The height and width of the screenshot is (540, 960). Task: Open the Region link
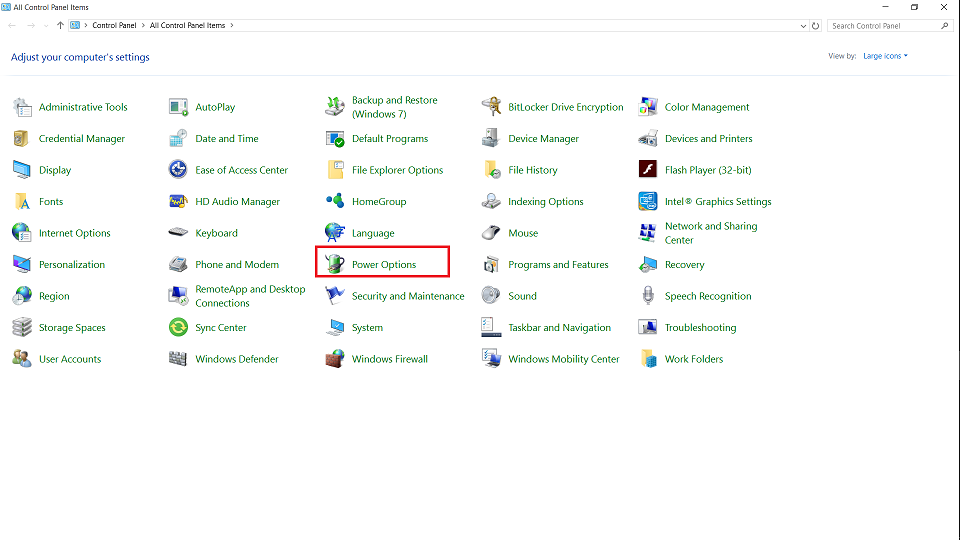click(x=54, y=296)
